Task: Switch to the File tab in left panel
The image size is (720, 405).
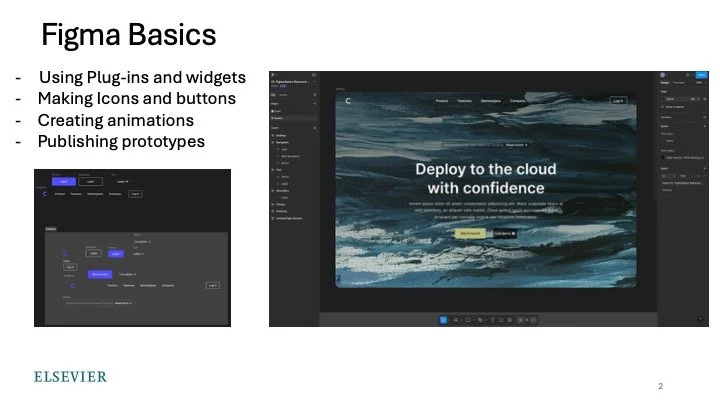Action: pos(273,95)
